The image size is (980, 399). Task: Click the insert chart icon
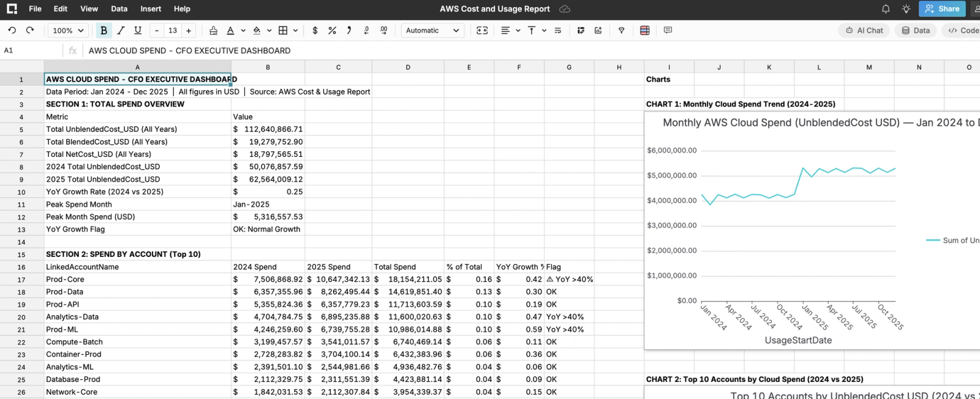[x=598, y=30]
